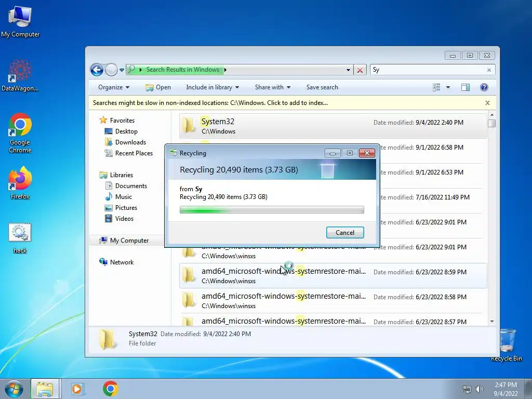Open Explorer help button

(x=484, y=87)
